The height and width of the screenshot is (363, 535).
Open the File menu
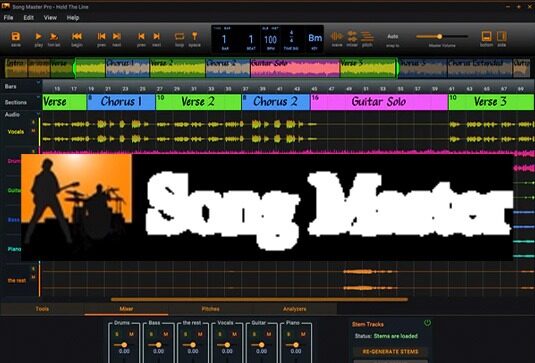click(8, 18)
